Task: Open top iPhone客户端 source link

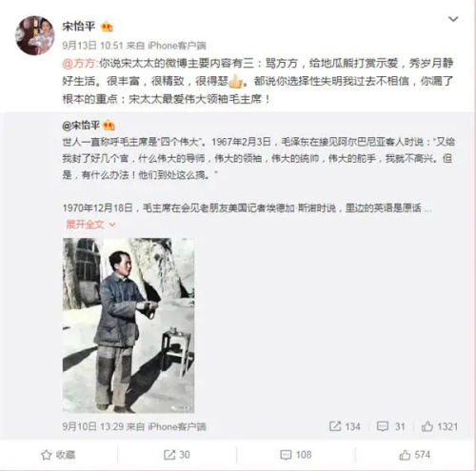Action: point(177,46)
